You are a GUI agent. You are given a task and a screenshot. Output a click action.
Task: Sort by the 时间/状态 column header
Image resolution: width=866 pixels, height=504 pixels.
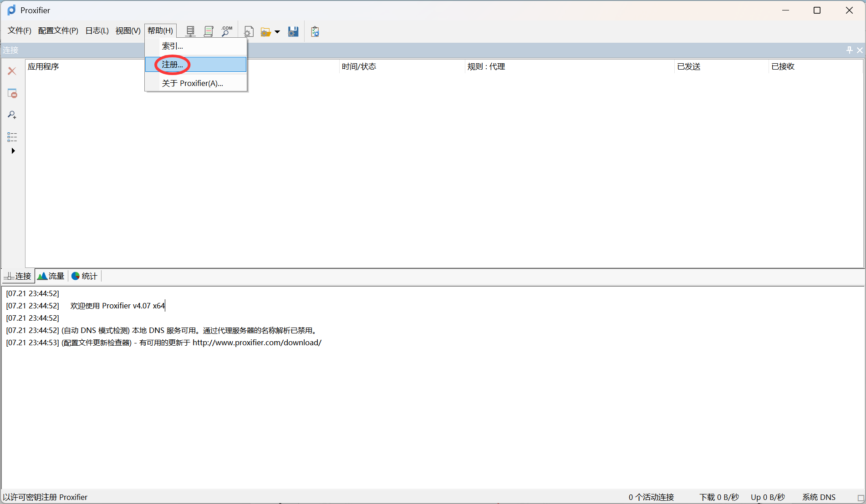point(402,66)
